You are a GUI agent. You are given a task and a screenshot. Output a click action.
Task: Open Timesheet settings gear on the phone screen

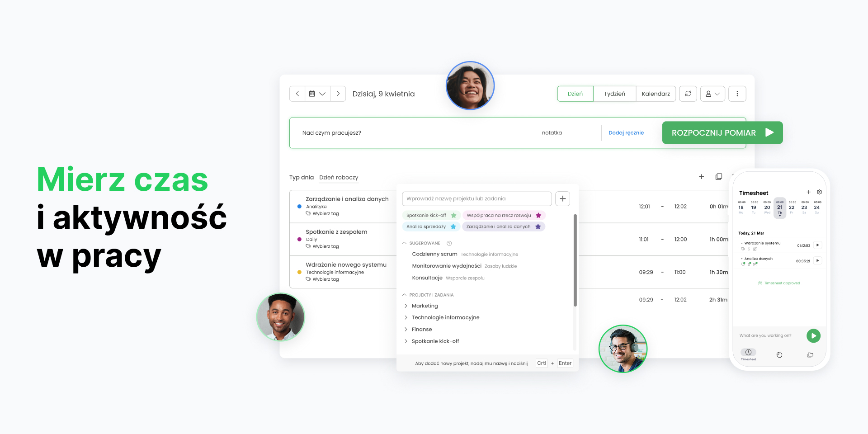coord(819,192)
